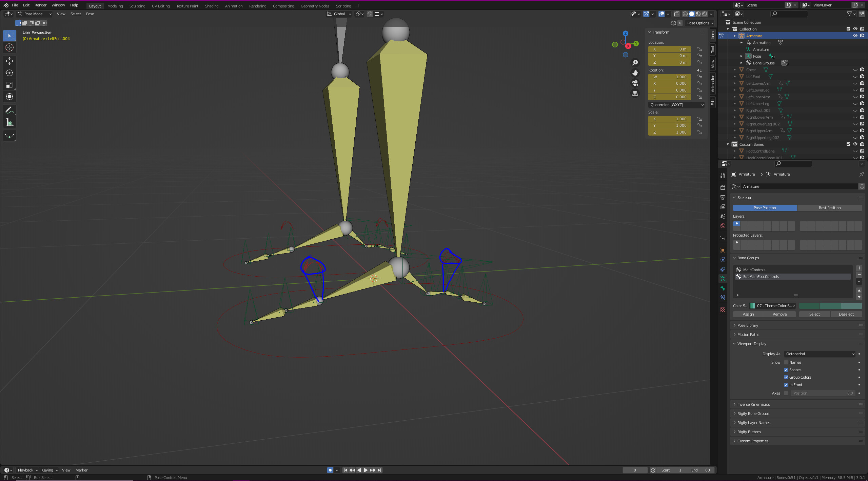Switch to the Sculpting workspace tab

(137, 6)
